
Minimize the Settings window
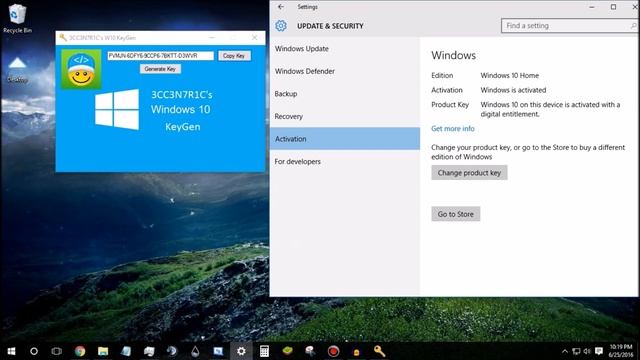point(592,7)
